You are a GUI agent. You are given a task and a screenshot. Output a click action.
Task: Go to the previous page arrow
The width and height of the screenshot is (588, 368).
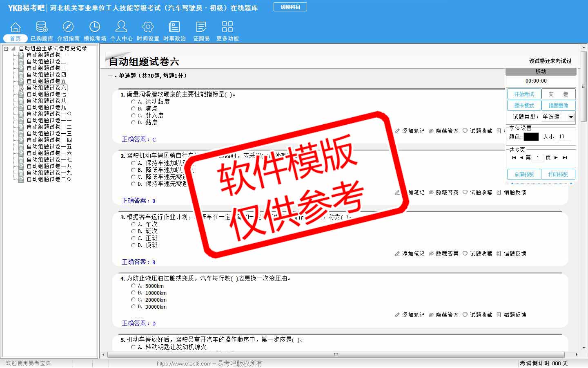(521, 157)
